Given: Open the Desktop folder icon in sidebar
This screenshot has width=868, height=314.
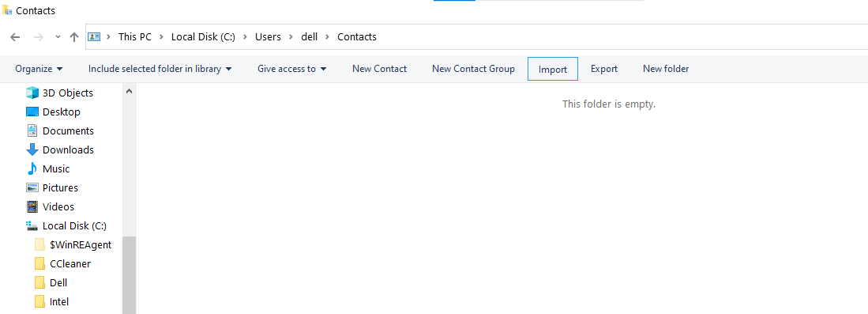Looking at the screenshot, I should tap(32, 112).
